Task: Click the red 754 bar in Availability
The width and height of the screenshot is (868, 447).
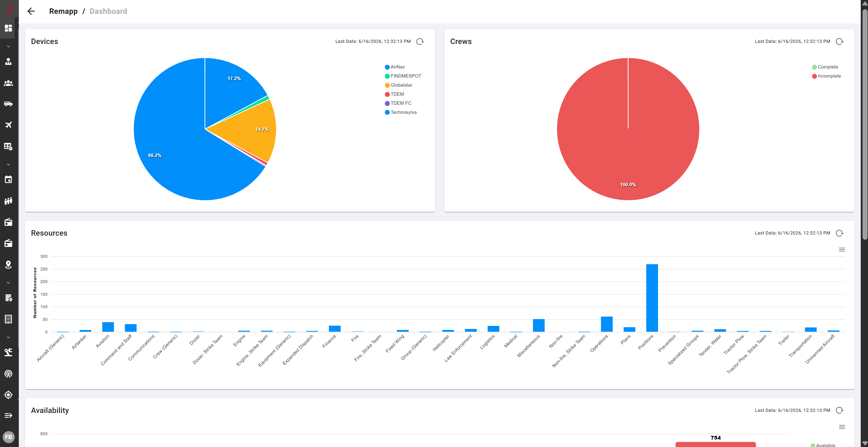Action: click(716, 444)
